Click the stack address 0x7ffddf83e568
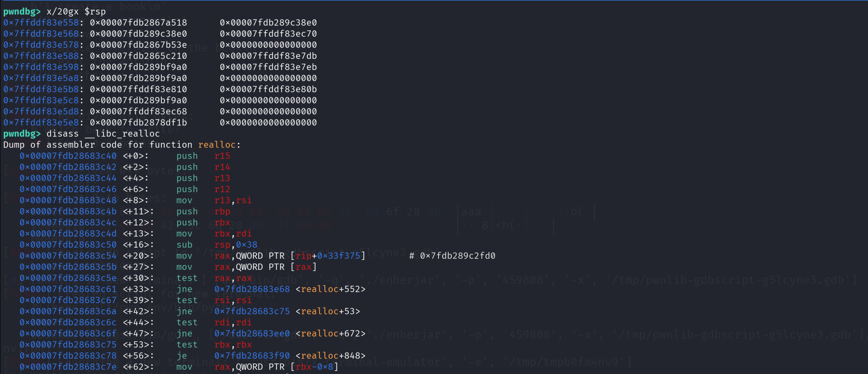 click(41, 34)
